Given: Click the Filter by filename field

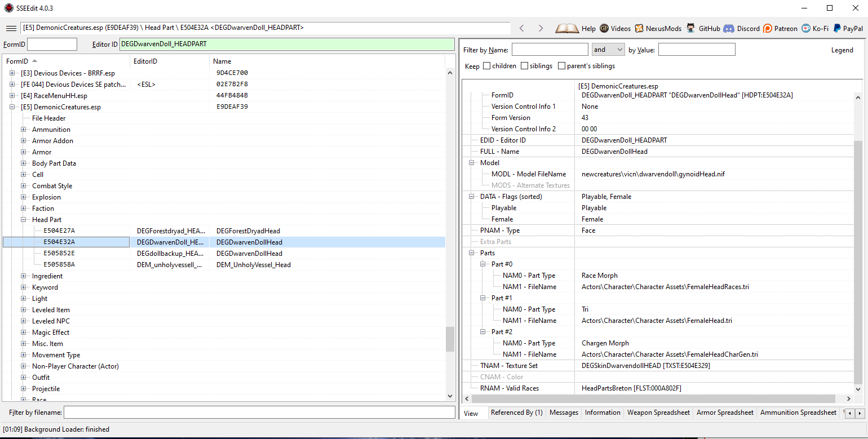Looking at the screenshot, I should coord(259,413).
